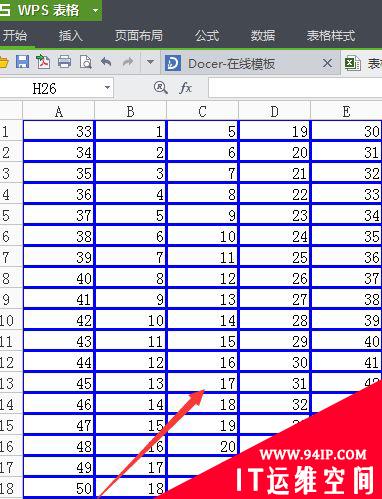Click the Print icon

click(x=64, y=62)
